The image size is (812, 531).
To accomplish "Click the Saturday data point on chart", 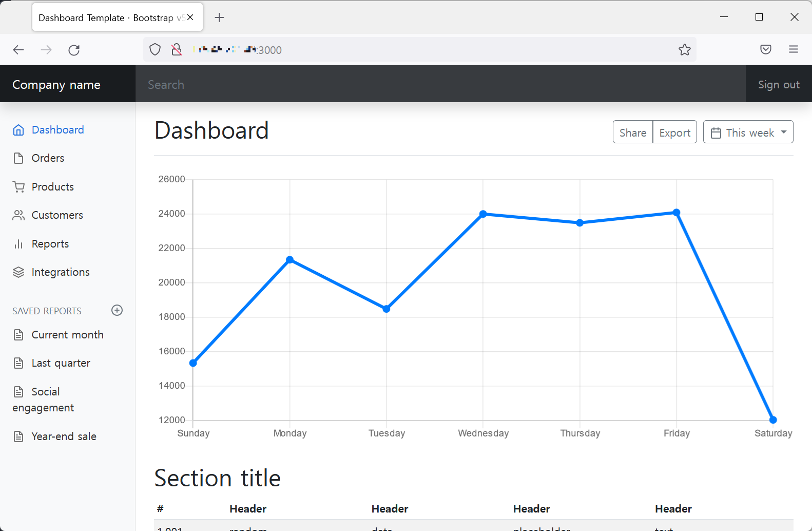I will click(x=773, y=420).
